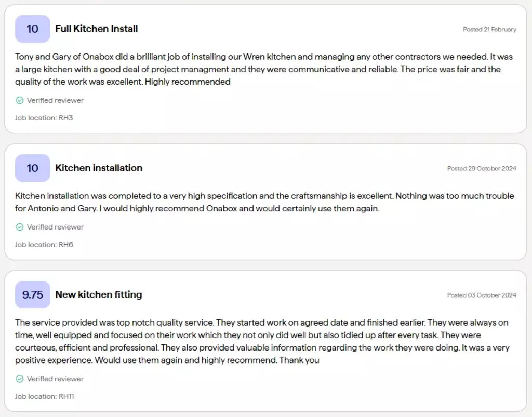
Task: Click the 10 score badge for Full Kitchen Install
Action: 33,29
